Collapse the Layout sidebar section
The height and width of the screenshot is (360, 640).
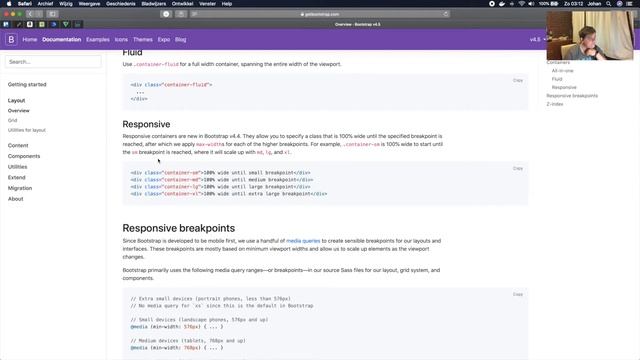[x=16, y=100]
